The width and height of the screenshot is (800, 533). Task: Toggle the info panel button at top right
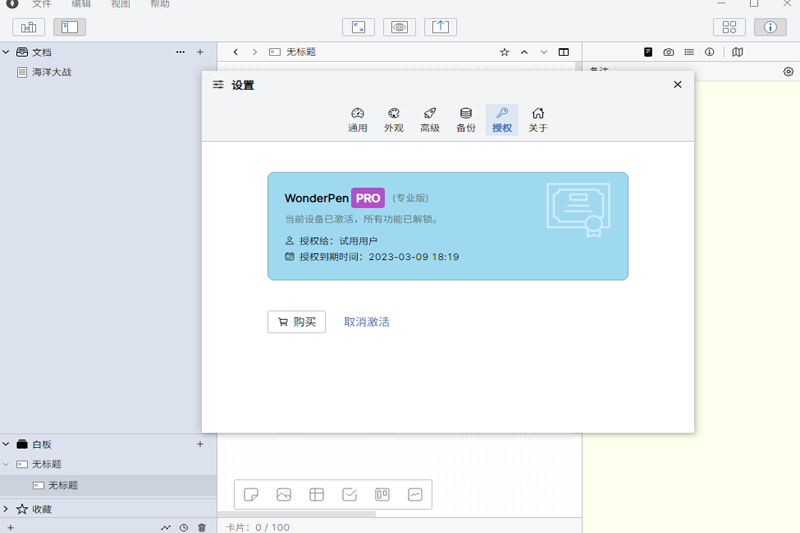coord(770,27)
